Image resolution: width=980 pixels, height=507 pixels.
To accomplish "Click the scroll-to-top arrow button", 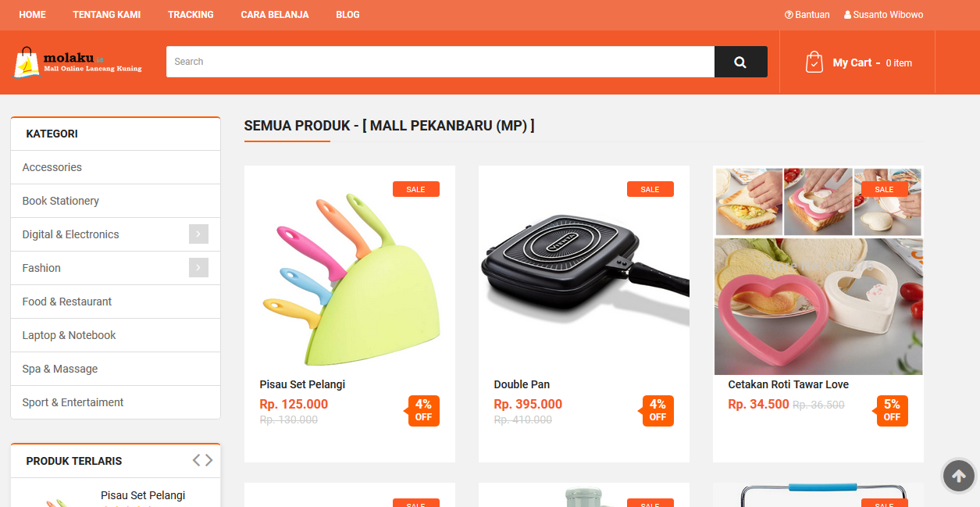I will click(958, 475).
